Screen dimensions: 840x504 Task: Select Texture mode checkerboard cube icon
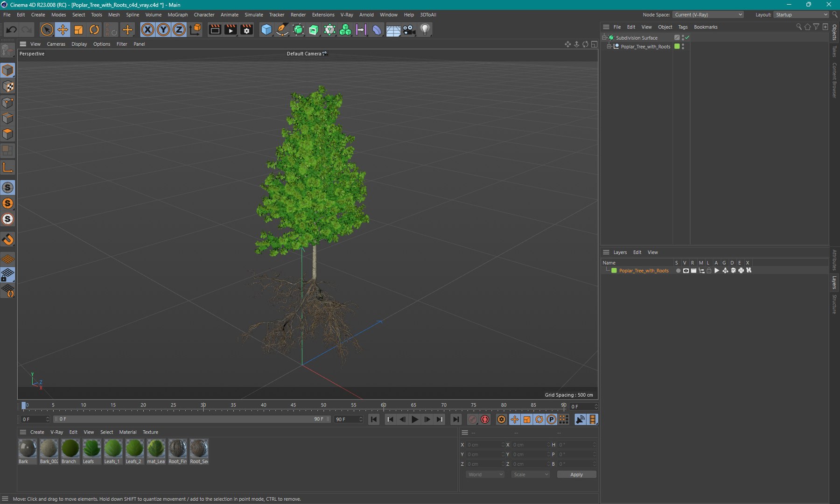pyautogui.click(x=7, y=86)
